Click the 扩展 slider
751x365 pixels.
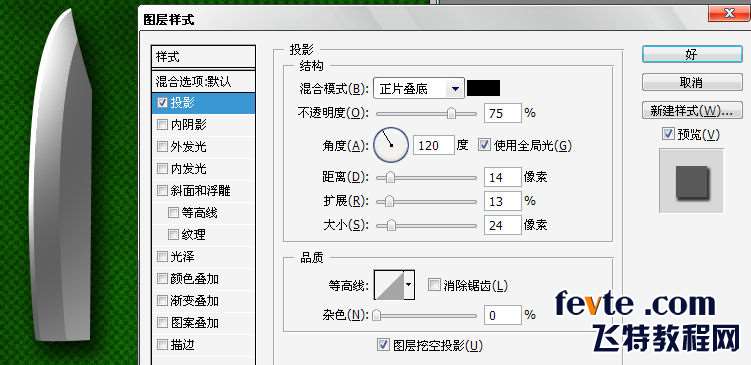(426, 202)
